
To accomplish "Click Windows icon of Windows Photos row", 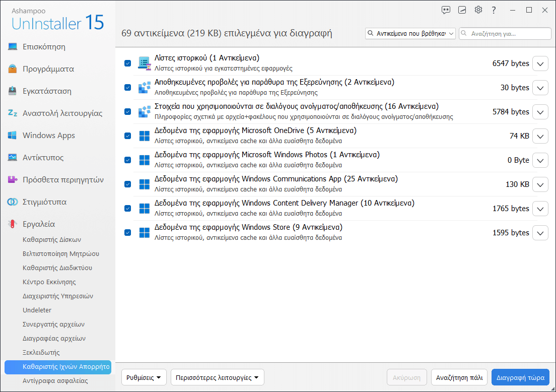I will click(x=145, y=160).
